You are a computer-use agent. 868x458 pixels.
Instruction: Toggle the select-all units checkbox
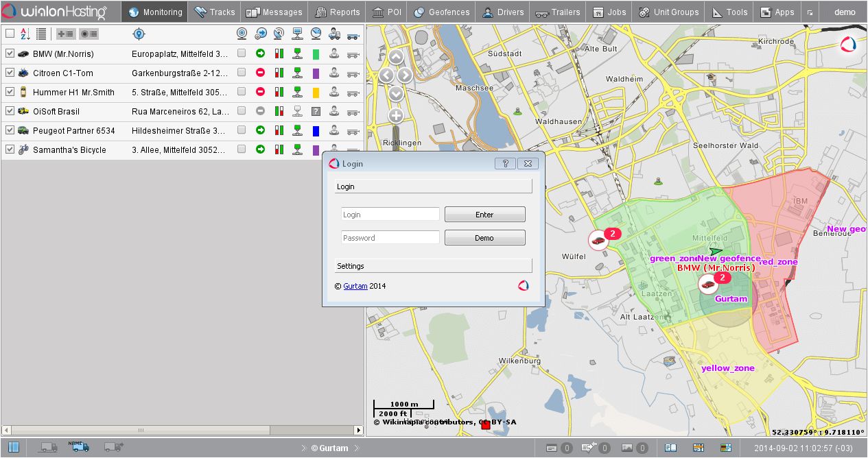[10, 34]
